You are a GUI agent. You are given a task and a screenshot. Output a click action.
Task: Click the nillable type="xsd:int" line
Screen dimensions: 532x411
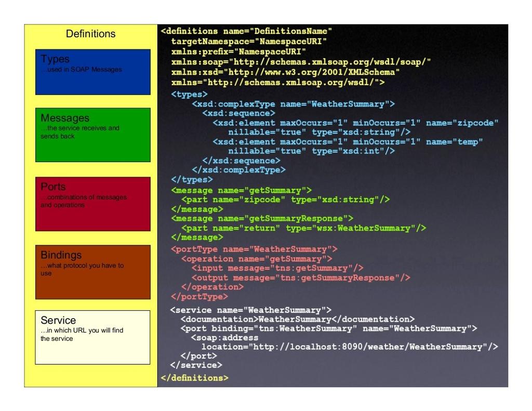[x=311, y=151]
